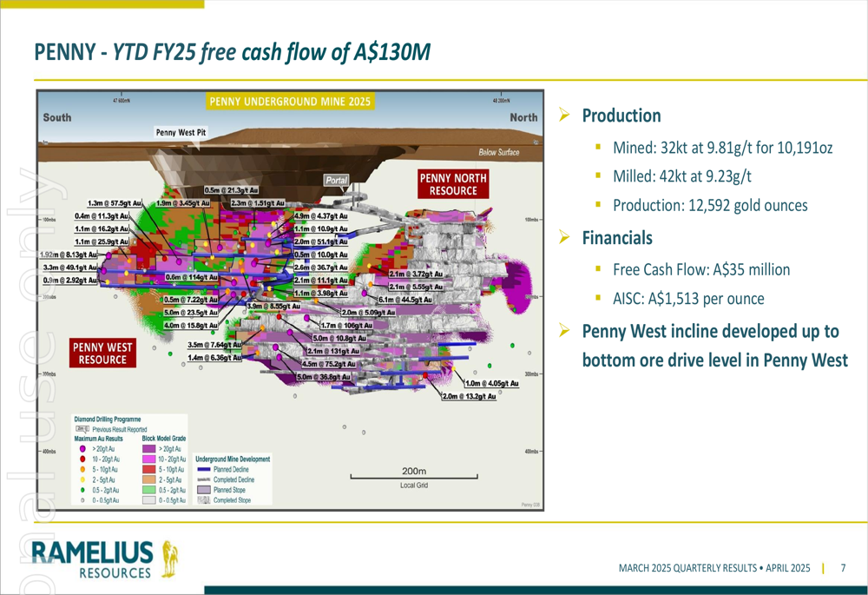The image size is (868, 595).
Task: Click 'Free Cash Flow: A$35 million' bullet
Action: click(701, 270)
